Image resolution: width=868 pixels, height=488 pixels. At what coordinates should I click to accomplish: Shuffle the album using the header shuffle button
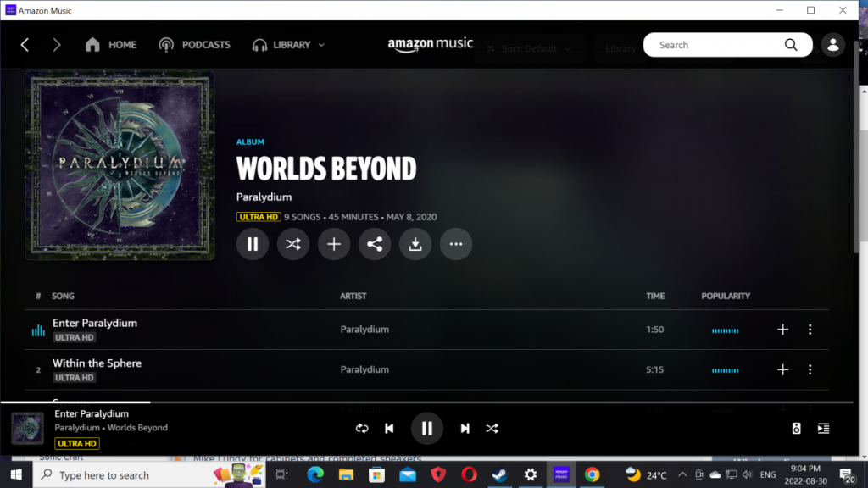coord(293,244)
